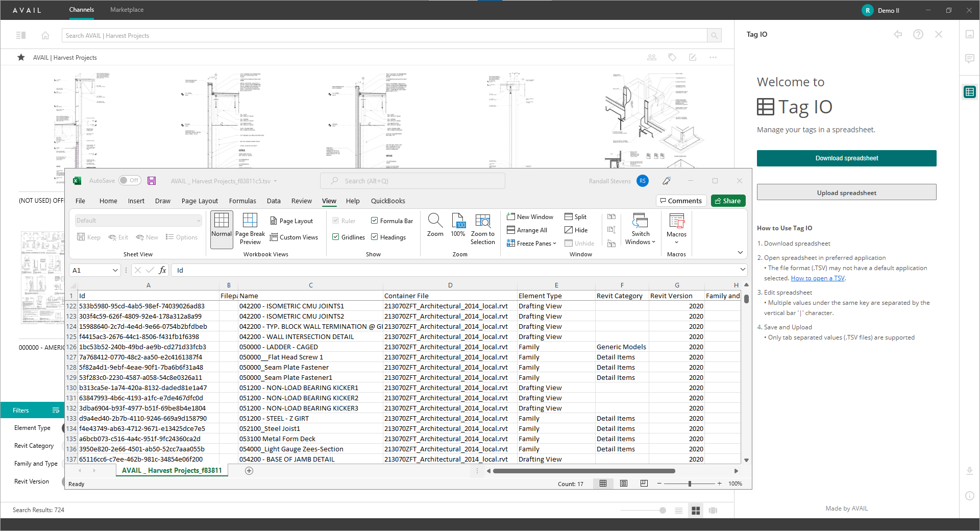Viewport: 980px width, 531px height.
Task: Select Page Break Preview view
Action: (250, 229)
